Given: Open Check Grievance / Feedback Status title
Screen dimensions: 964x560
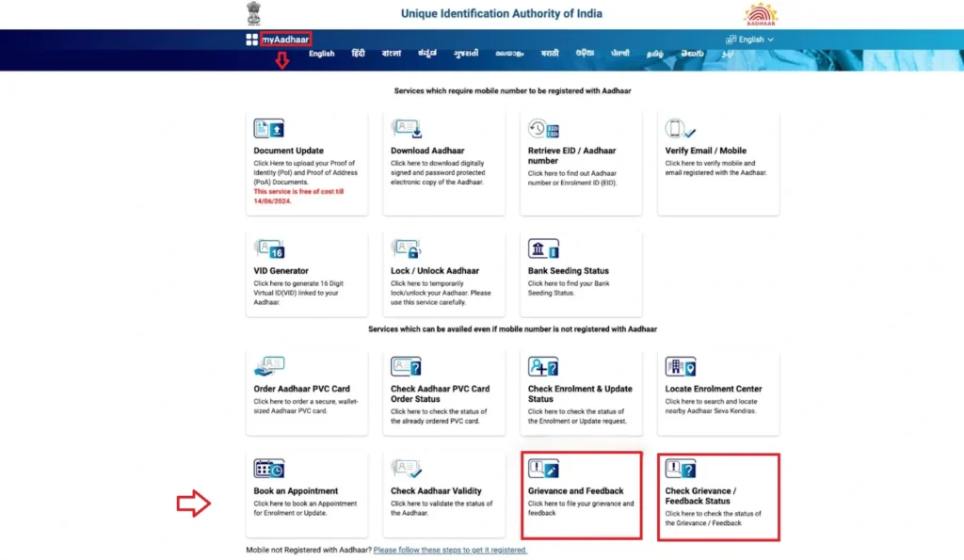Looking at the screenshot, I should [x=700, y=495].
